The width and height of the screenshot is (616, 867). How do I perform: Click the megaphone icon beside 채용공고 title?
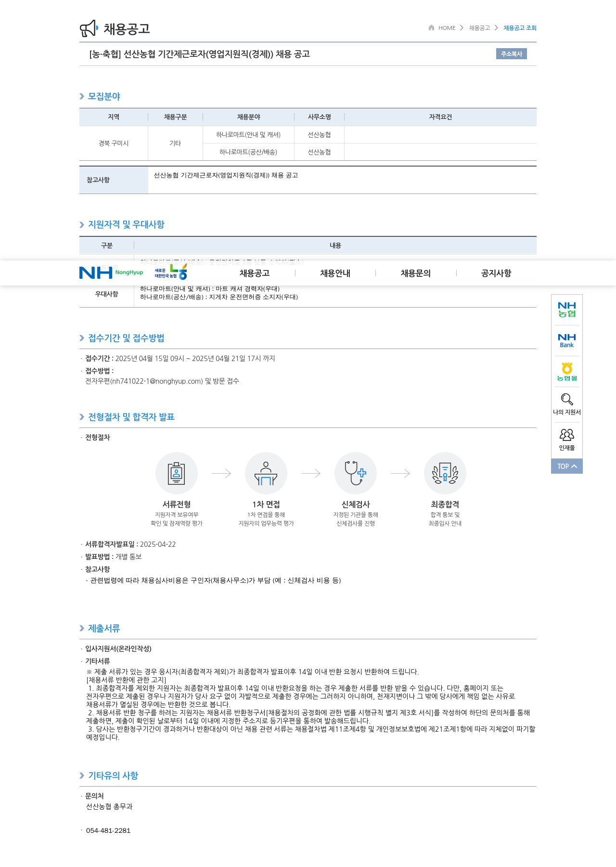click(x=89, y=28)
